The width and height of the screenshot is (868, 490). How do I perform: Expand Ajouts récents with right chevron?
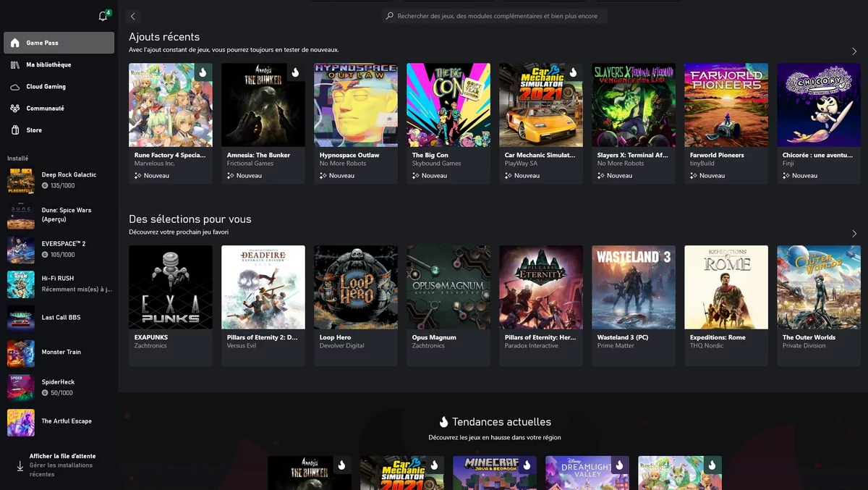[854, 51]
